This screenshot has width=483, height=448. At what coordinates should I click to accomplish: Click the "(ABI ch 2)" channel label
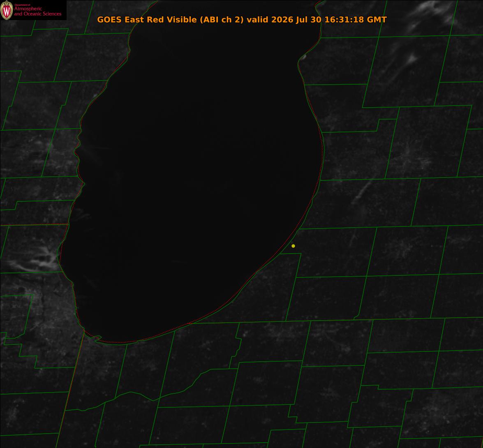[222, 19]
